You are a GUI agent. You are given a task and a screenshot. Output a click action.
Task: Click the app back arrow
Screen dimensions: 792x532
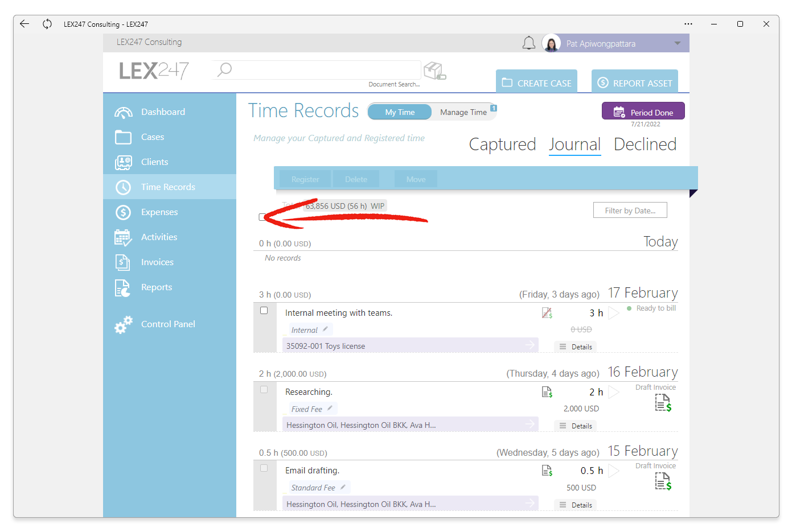[x=24, y=24]
